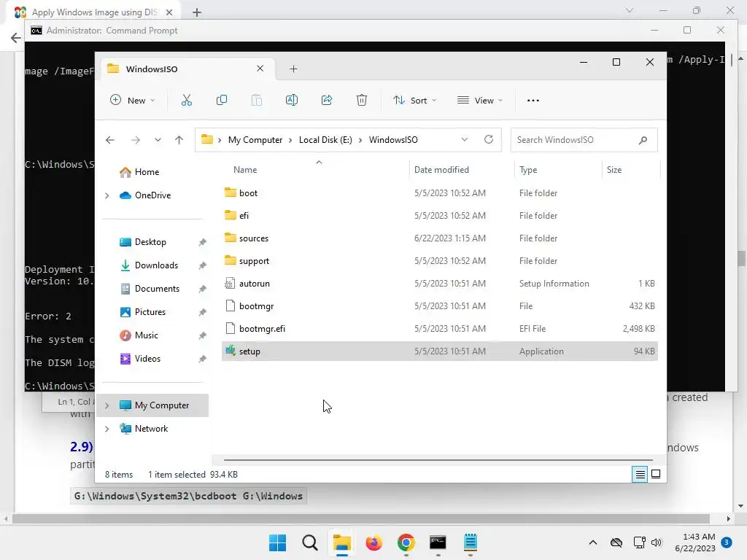Expand the OneDrive tree node
The height and width of the screenshot is (560, 747).
[107, 195]
